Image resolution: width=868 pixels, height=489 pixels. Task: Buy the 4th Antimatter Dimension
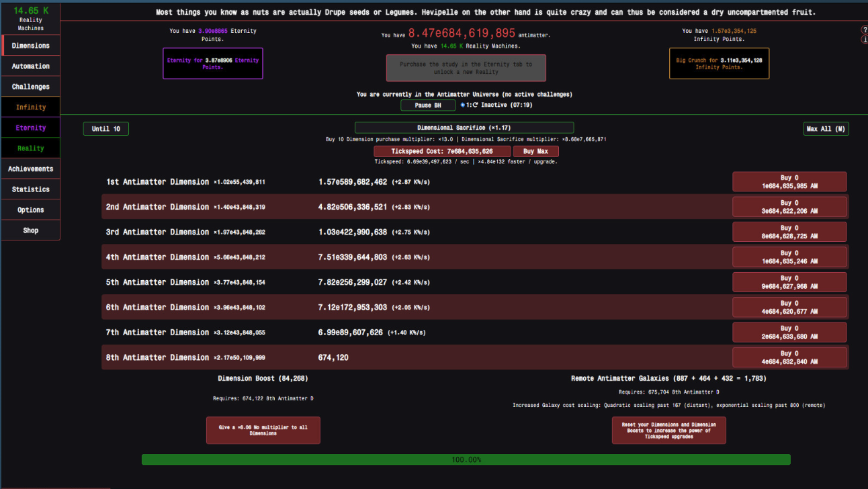click(x=789, y=257)
